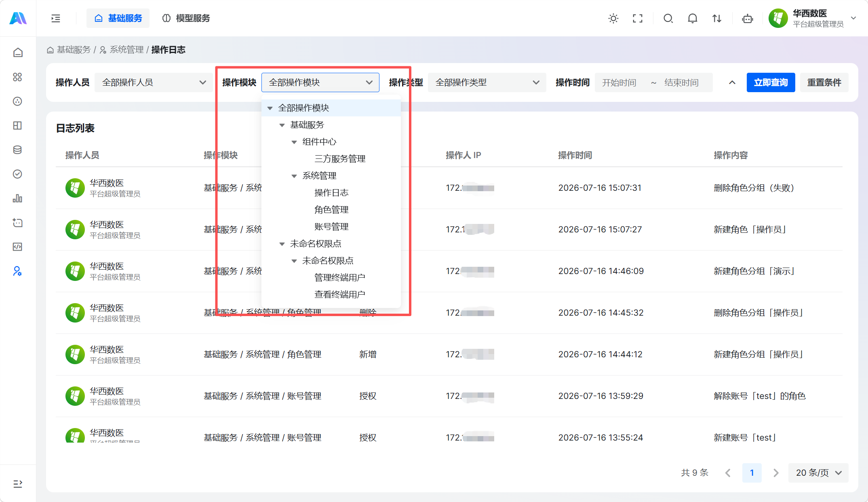Open the notifications bell icon

(x=693, y=18)
